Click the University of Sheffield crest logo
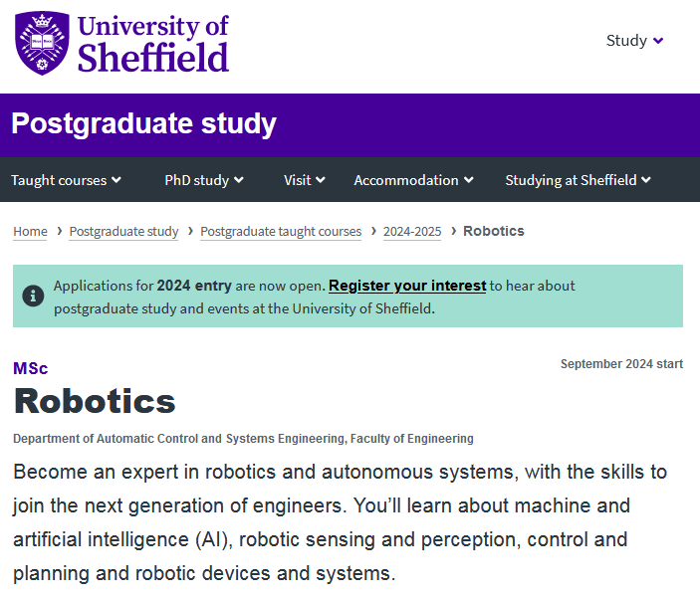 [42, 44]
